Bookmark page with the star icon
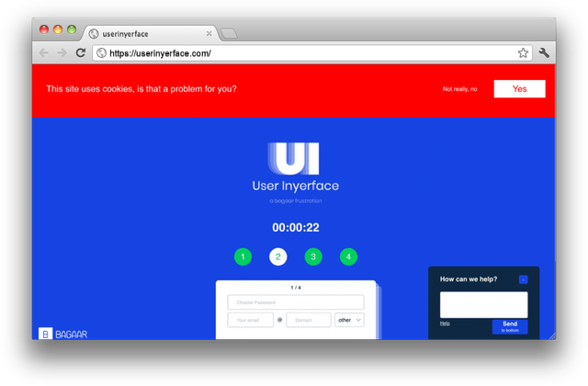The height and width of the screenshot is (386, 588). tap(523, 53)
